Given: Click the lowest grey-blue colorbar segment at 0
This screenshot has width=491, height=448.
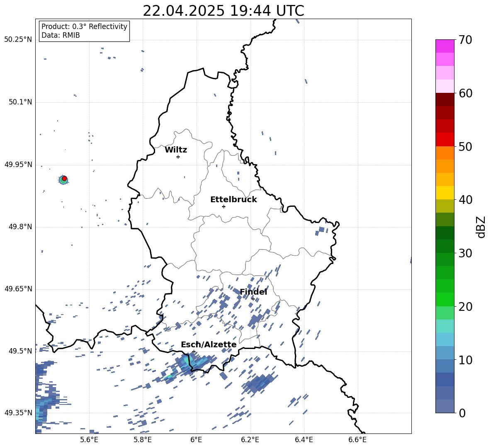Looking at the screenshot, I should [x=445, y=406].
